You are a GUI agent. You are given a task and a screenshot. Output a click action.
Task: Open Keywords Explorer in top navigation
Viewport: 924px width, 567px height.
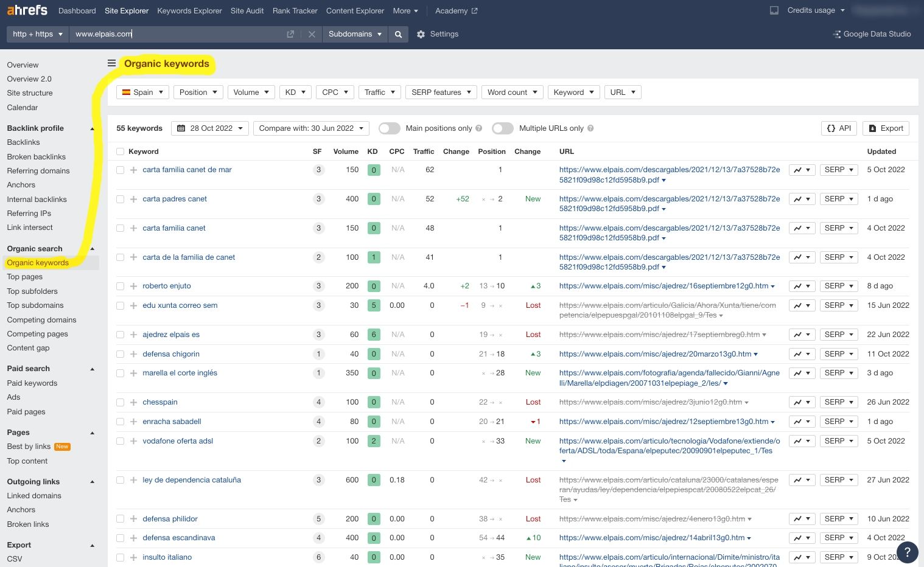click(189, 11)
